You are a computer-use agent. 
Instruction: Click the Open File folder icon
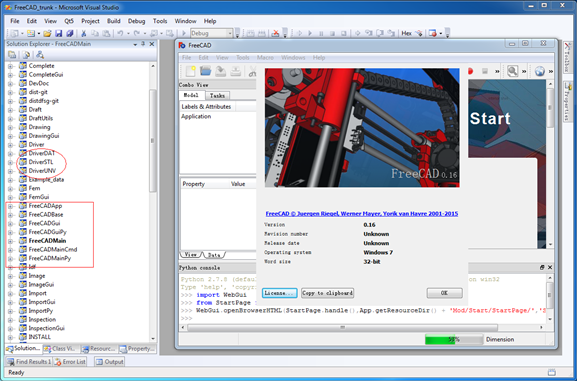click(47, 33)
